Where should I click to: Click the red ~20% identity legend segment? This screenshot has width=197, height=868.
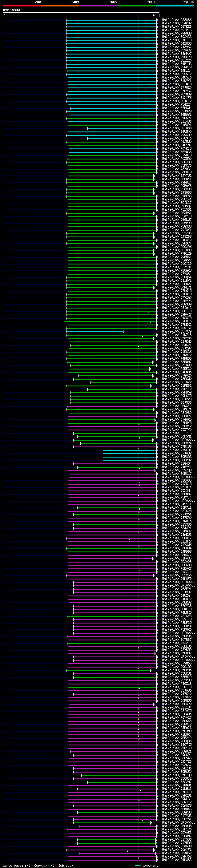point(22,6)
